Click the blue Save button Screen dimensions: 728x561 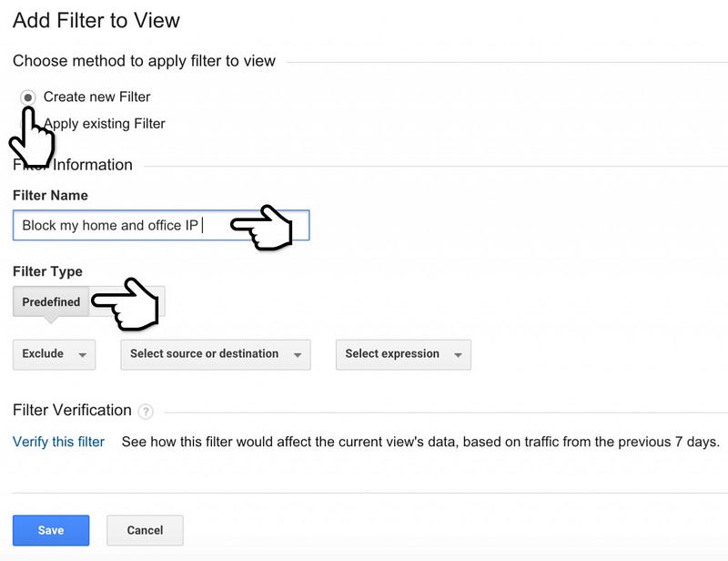(x=51, y=530)
